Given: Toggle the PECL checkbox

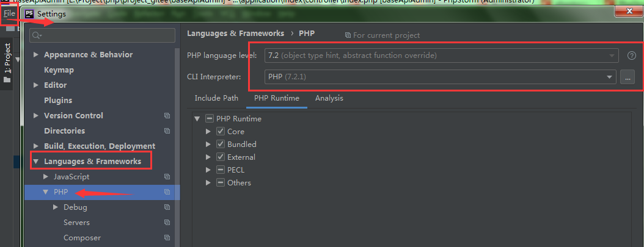Looking at the screenshot, I should (221, 170).
